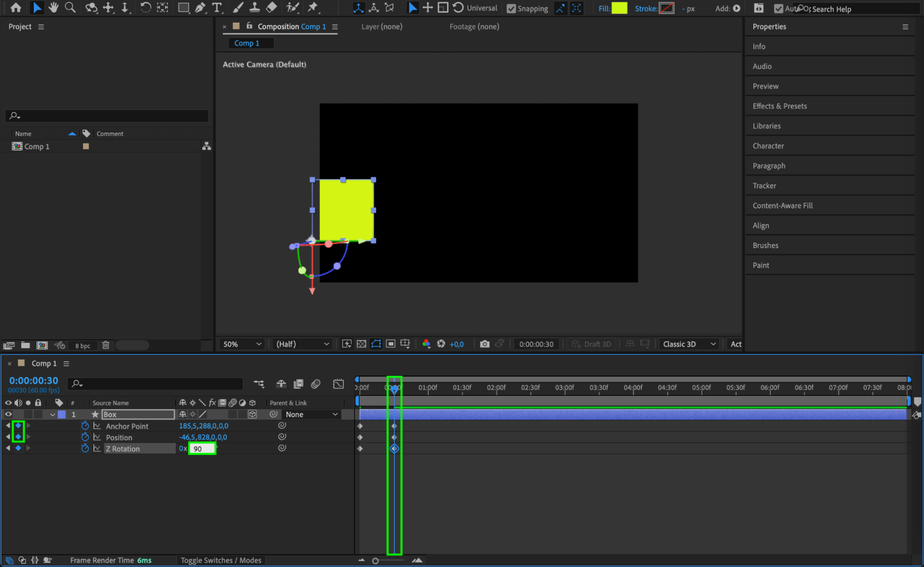Select the Rectangle shape tool
This screenshot has height=567, width=924.
[184, 7]
